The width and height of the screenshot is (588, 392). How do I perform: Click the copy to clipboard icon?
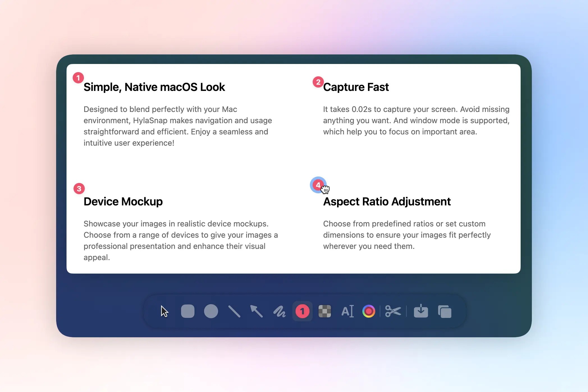445,311
